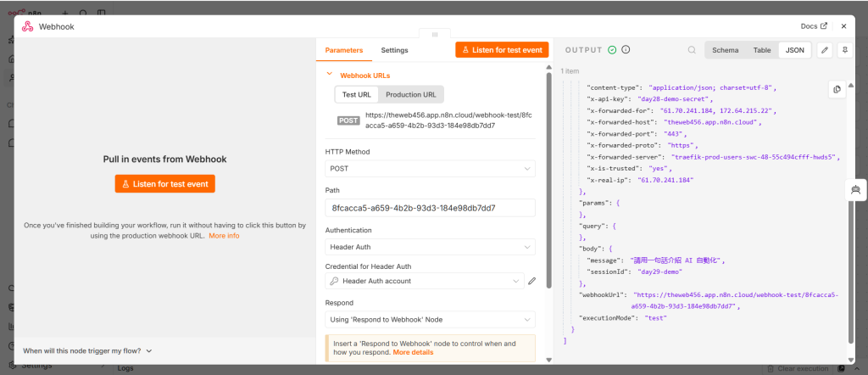Click the "traefik-prod-users-swc-48" server value

(755, 157)
